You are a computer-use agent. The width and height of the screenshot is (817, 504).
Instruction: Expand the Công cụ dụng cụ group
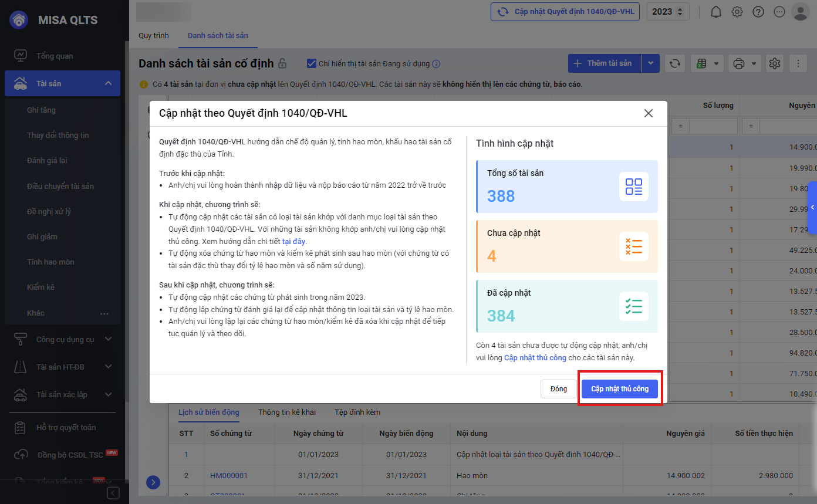pos(108,339)
